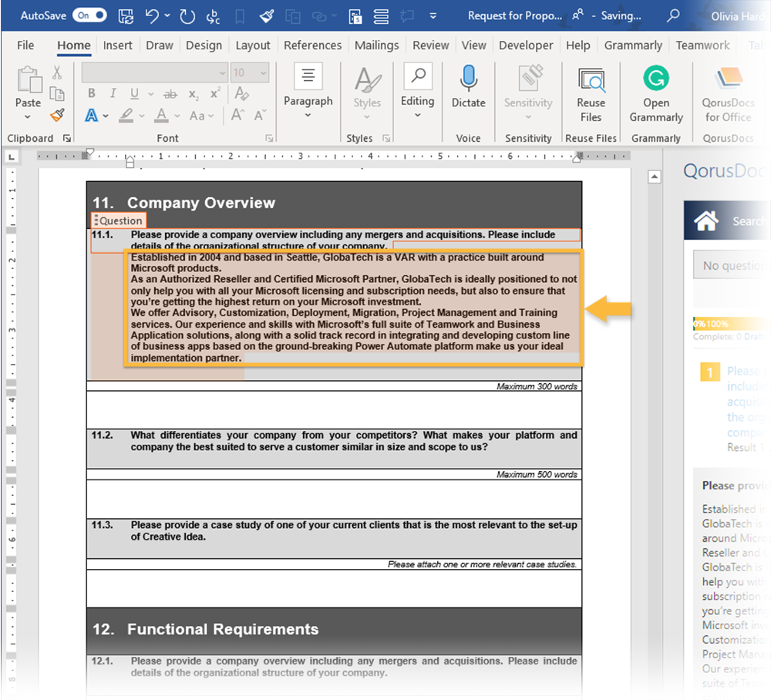Image resolution: width=771 pixels, height=700 pixels.
Task: Click Decrease Font Size icon
Action: coord(260,116)
